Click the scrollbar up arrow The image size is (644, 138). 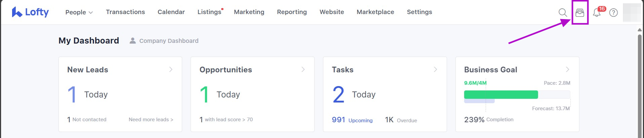[x=640, y=30]
